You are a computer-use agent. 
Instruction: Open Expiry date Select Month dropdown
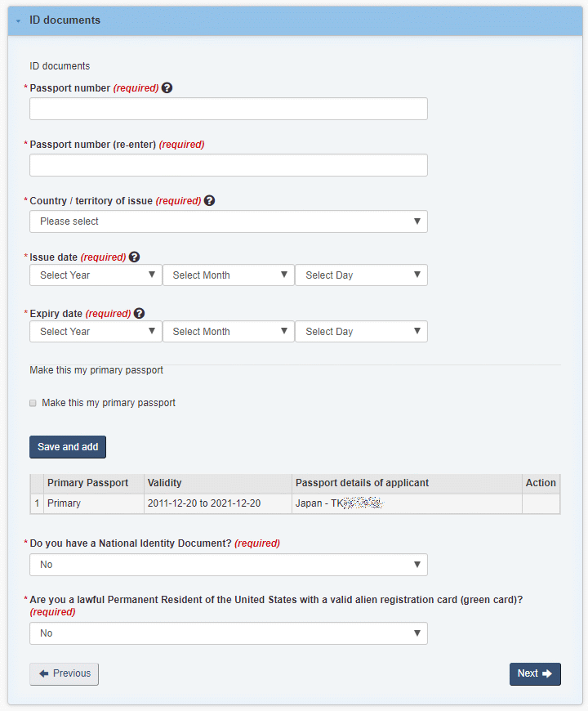pos(229,332)
